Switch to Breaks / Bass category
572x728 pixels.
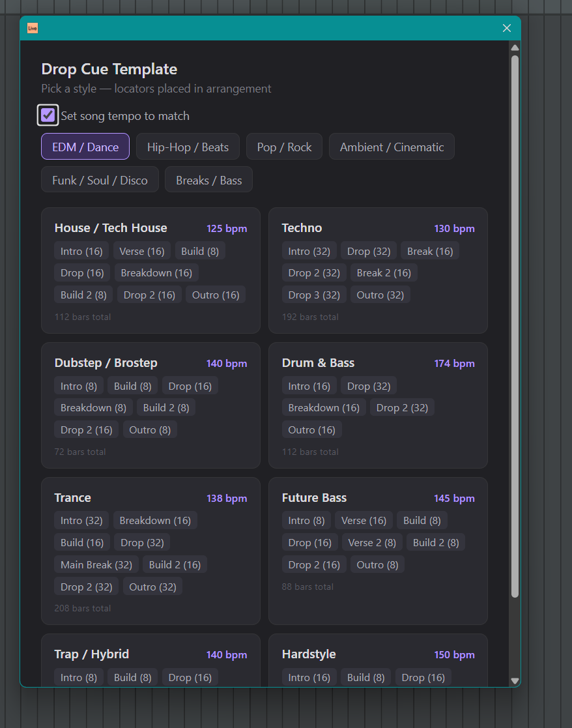point(208,180)
